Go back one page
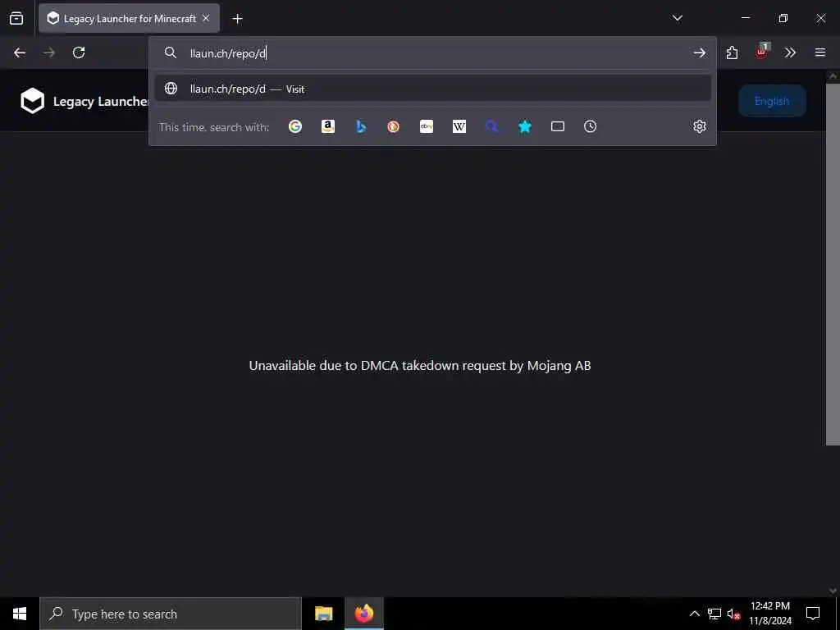840x630 pixels. [20, 52]
